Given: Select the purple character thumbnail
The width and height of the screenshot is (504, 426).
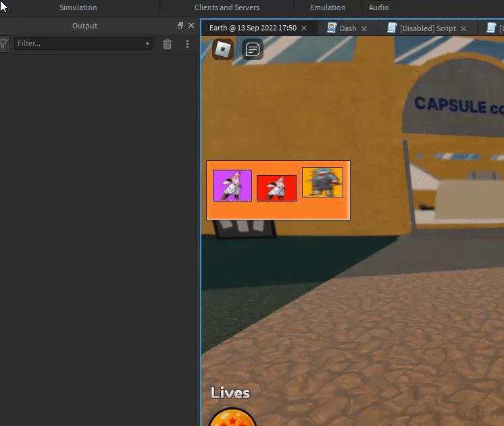Looking at the screenshot, I should pos(232,186).
